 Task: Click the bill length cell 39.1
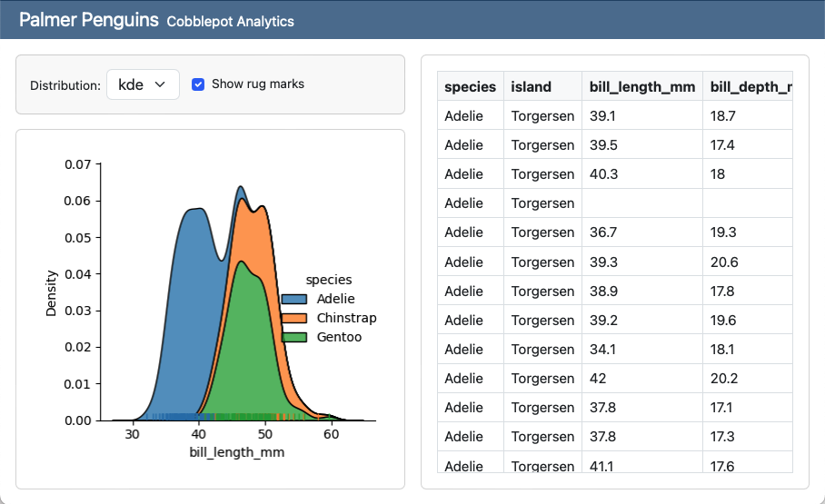(602, 116)
